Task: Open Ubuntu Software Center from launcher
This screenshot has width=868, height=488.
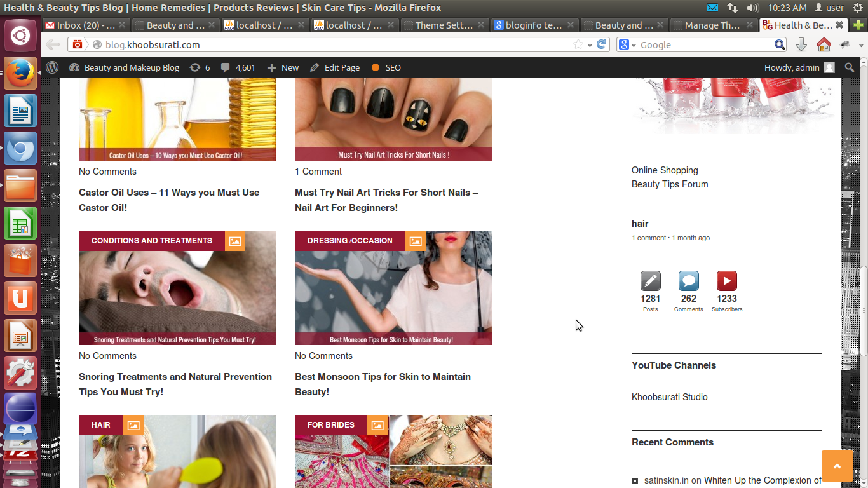Action: tap(20, 261)
